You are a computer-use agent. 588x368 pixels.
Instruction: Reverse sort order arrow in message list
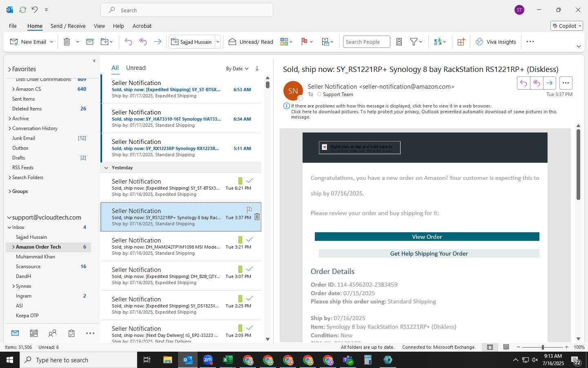(x=257, y=68)
